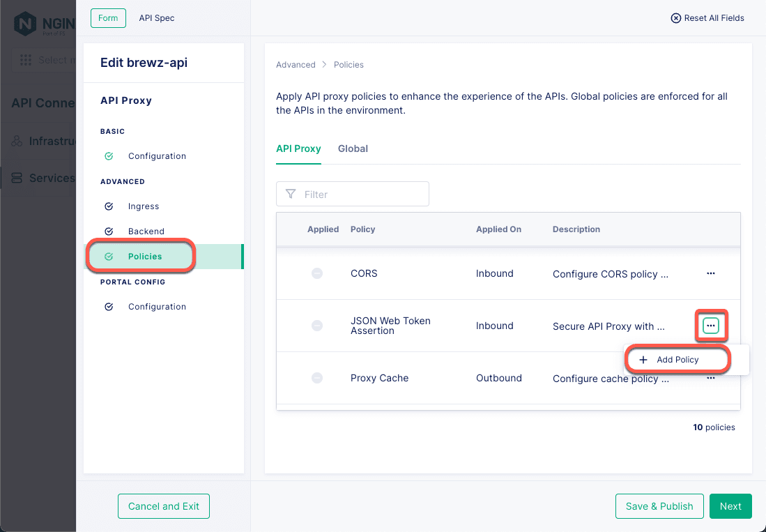Open the ellipsis menu for CORS
This screenshot has width=766, height=532.
click(710, 273)
